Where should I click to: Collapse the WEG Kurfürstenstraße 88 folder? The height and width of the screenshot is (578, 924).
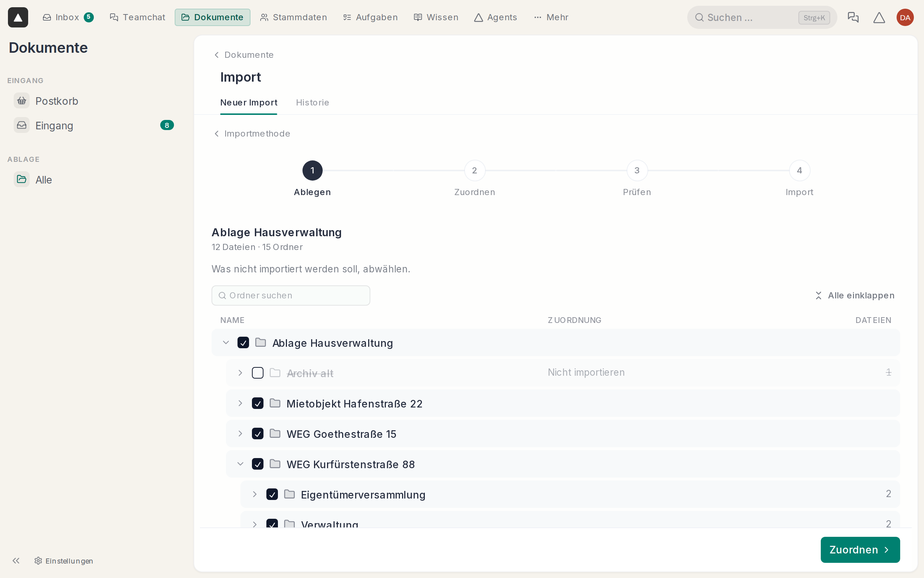pos(240,464)
